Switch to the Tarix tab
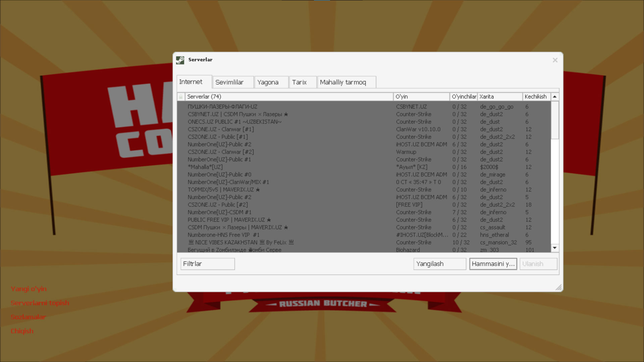 coord(303,82)
